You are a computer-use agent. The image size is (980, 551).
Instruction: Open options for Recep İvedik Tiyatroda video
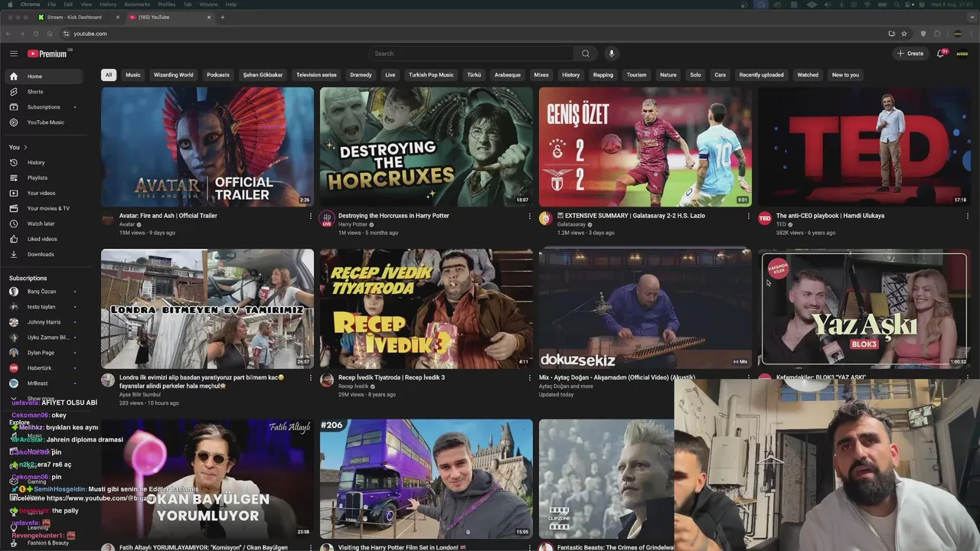point(529,377)
